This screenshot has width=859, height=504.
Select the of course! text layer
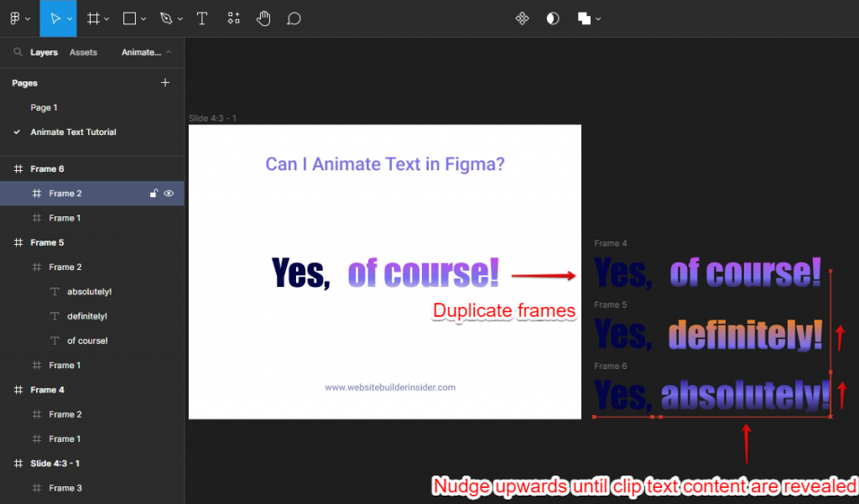pos(87,340)
